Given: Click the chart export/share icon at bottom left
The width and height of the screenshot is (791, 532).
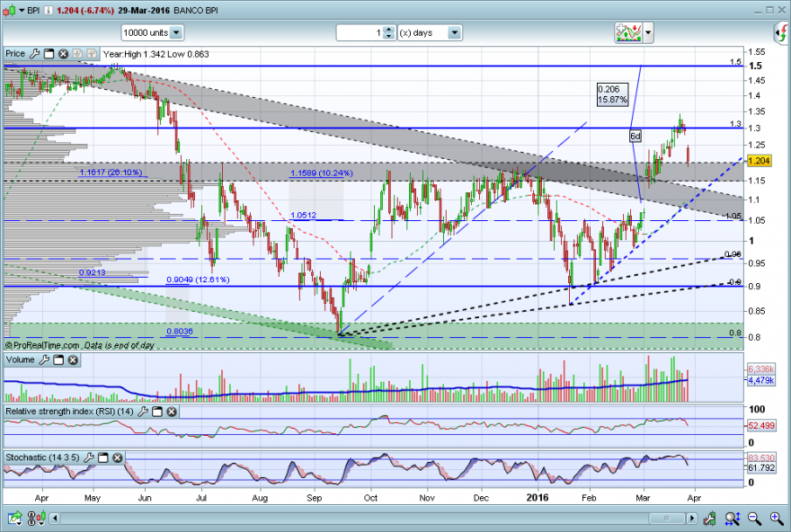Looking at the screenshot, I should [14, 518].
